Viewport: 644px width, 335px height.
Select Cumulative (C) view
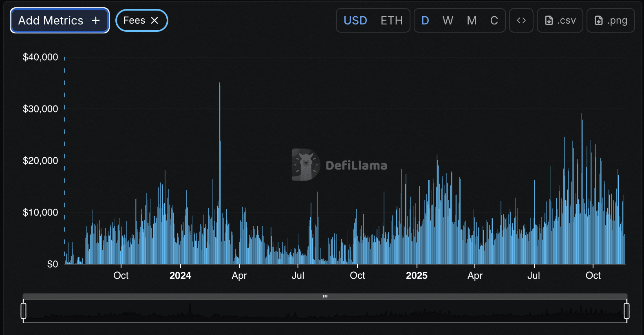tap(494, 20)
